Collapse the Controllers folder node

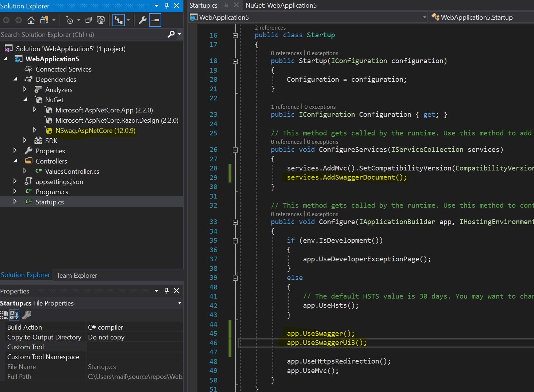(15, 161)
